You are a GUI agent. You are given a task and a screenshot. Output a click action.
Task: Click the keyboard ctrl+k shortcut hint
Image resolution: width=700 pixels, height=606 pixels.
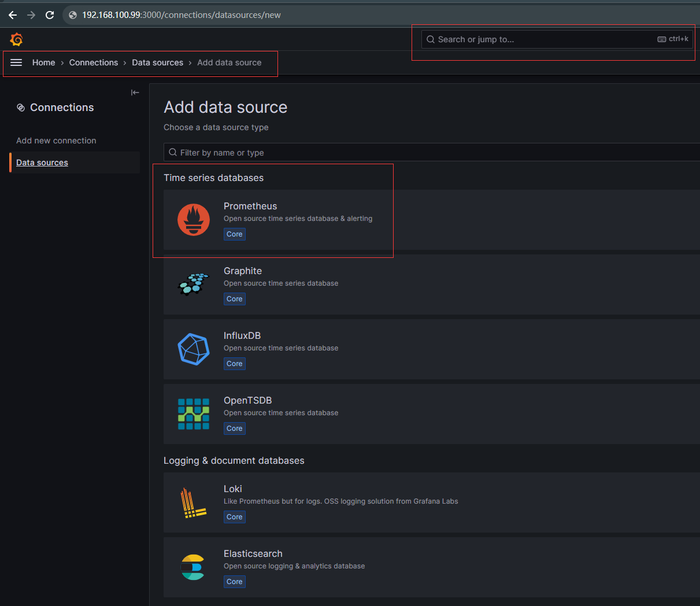click(673, 39)
